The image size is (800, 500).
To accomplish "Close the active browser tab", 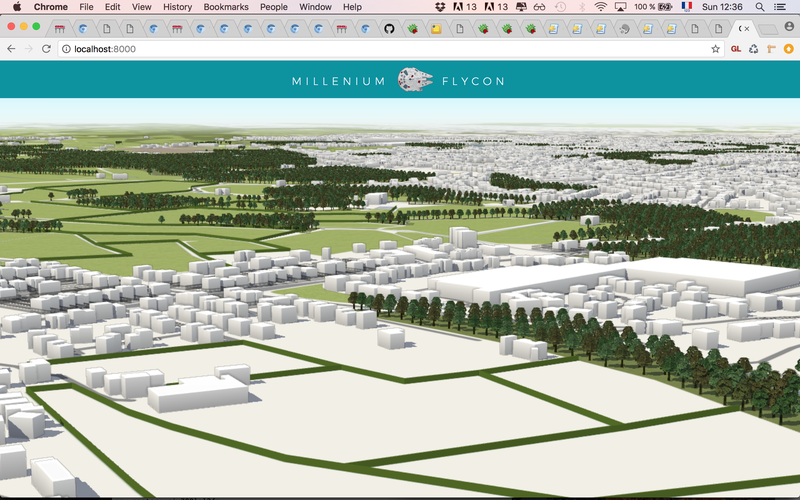I will click(x=746, y=29).
